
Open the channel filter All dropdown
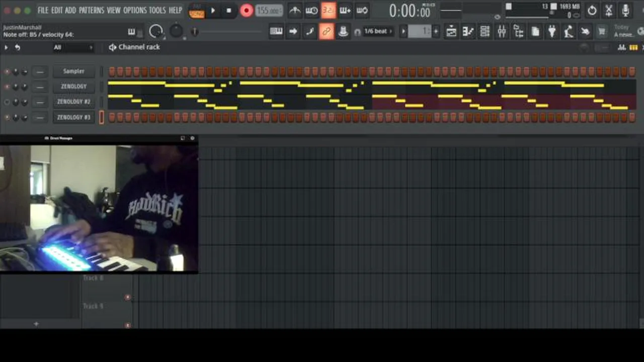(x=73, y=47)
